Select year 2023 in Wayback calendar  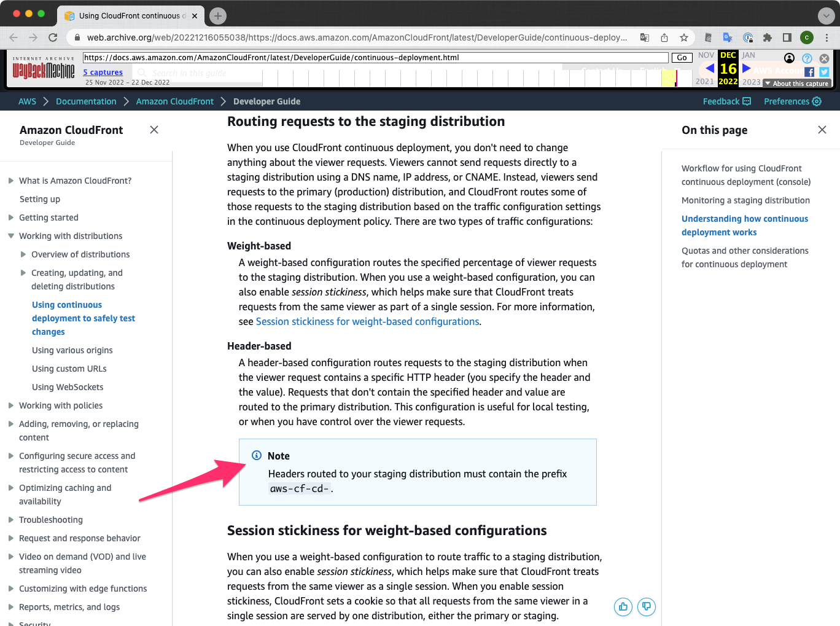(x=752, y=82)
